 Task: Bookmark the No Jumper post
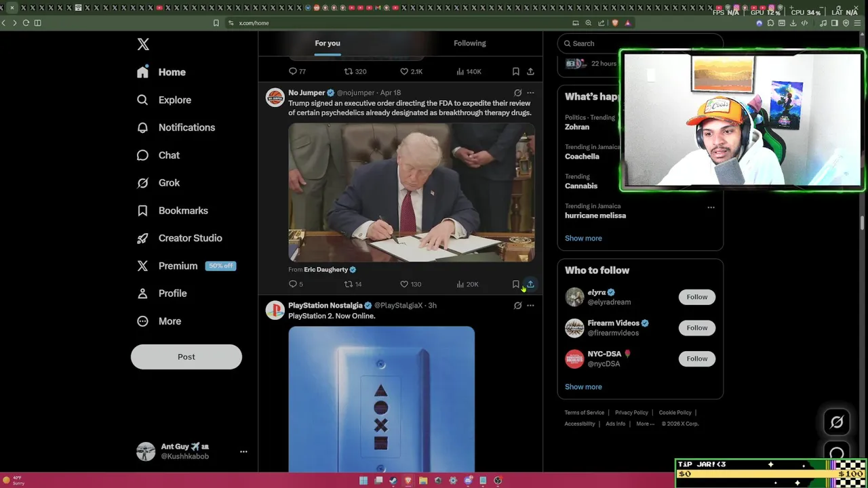[x=516, y=284]
